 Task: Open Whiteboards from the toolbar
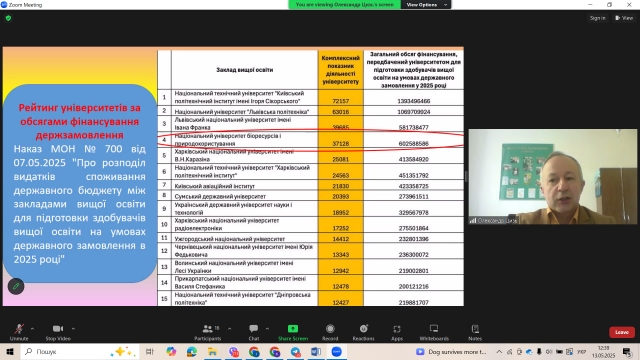pyautogui.click(x=434, y=329)
